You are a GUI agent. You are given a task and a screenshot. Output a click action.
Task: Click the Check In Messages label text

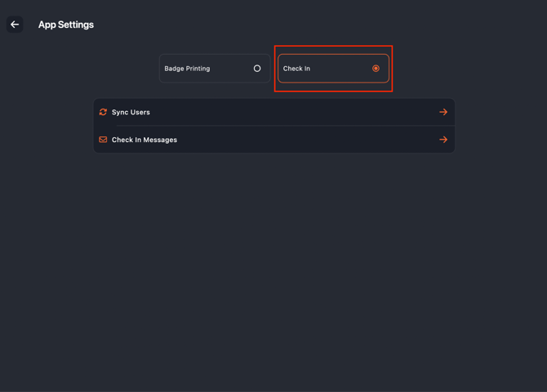point(145,140)
